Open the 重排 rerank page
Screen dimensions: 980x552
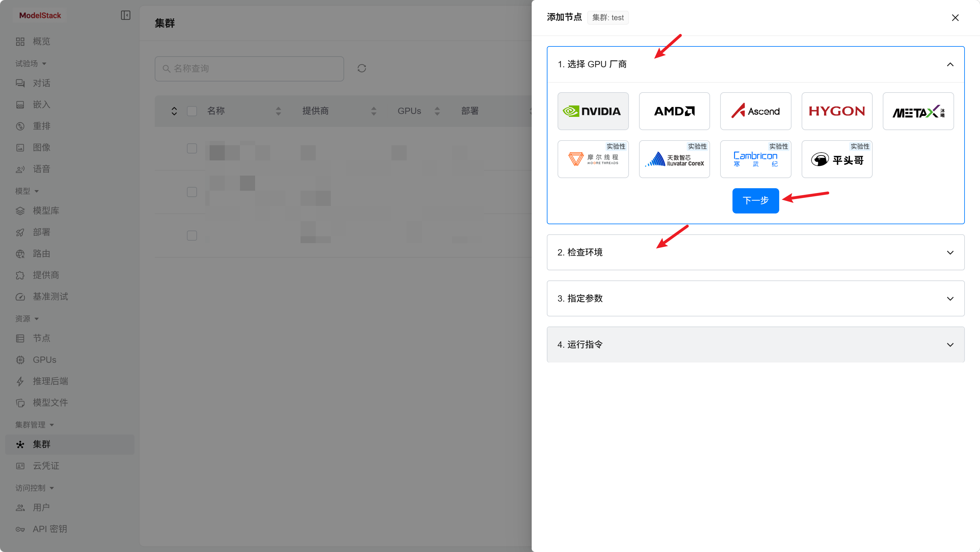pos(69,126)
